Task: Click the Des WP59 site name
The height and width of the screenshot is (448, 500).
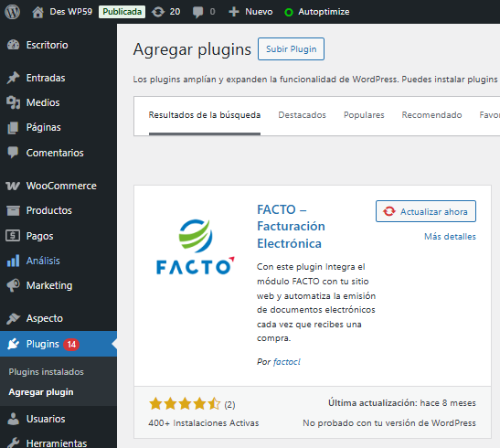Action: pos(70,12)
